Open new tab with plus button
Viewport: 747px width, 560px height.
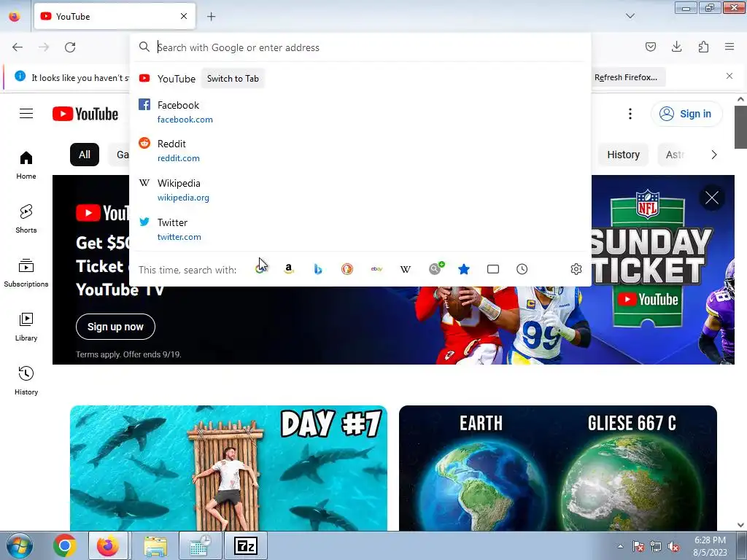click(211, 17)
